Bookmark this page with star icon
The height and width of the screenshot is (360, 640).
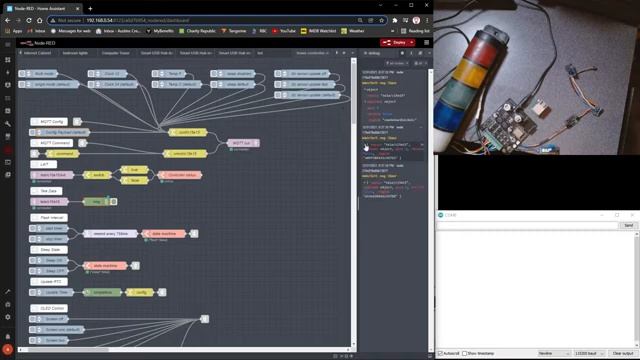pos(382,20)
